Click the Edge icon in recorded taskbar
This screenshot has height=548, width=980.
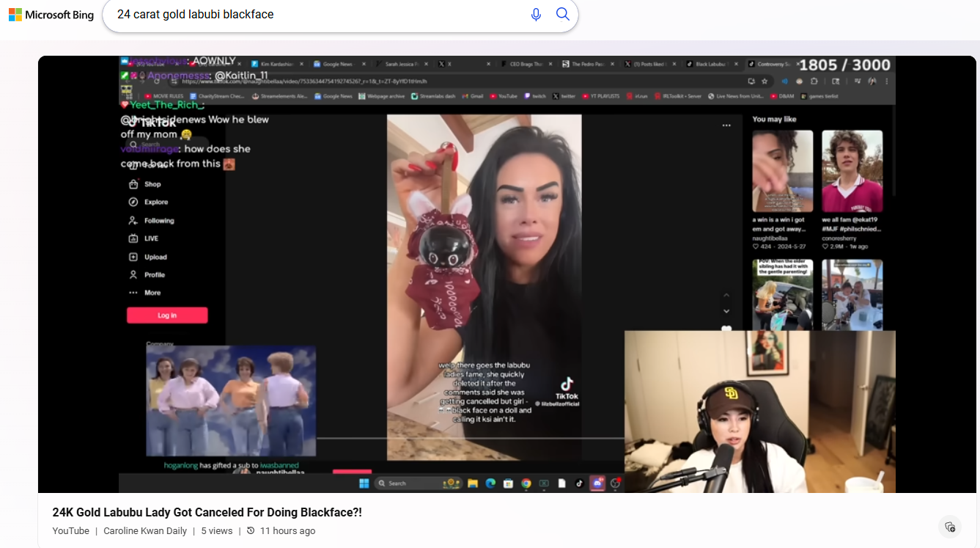(x=491, y=483)
